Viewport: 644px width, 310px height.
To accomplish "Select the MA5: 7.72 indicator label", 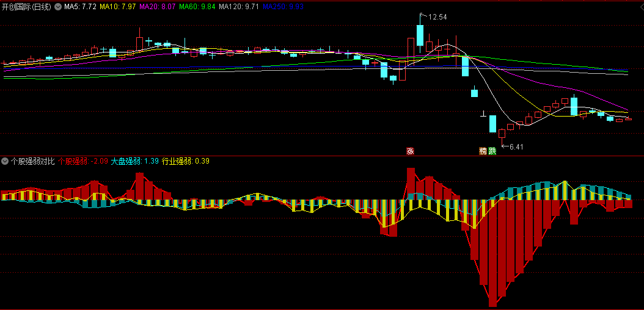I will click(x=80, y=7).
